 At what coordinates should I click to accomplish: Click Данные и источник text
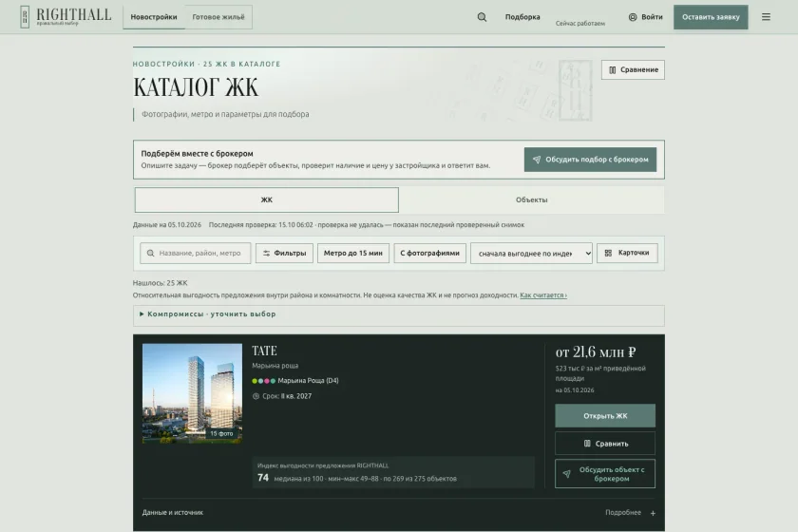[x=173, y=513]
